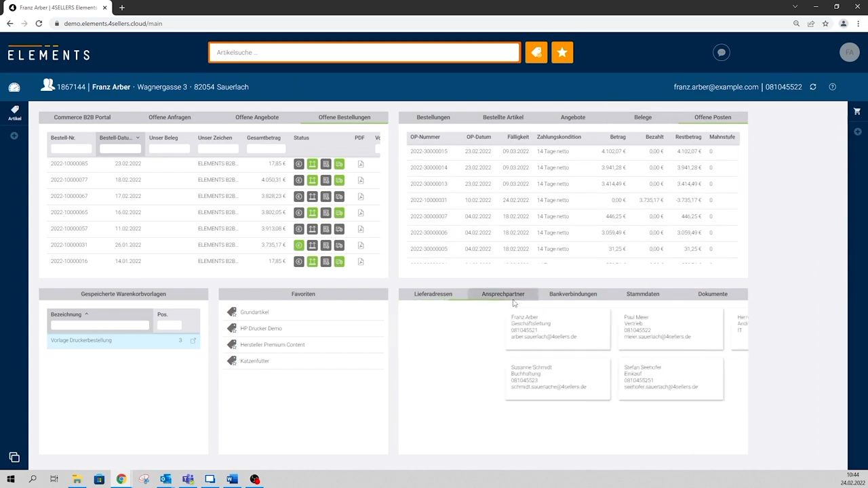Click the Artikelsuche search field
This screenshot has width=868, height=488.
[364, 52]
